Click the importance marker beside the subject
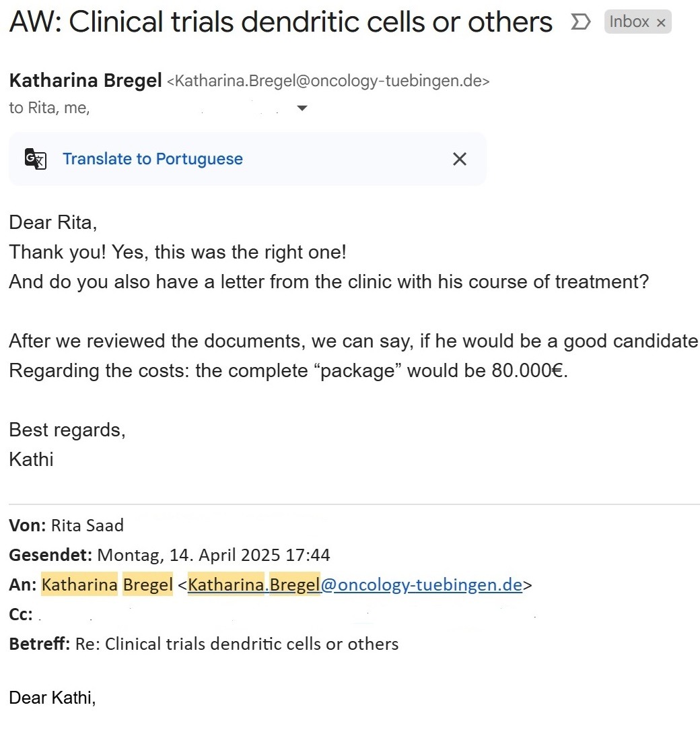700x734 pixels. click(580, 22)
